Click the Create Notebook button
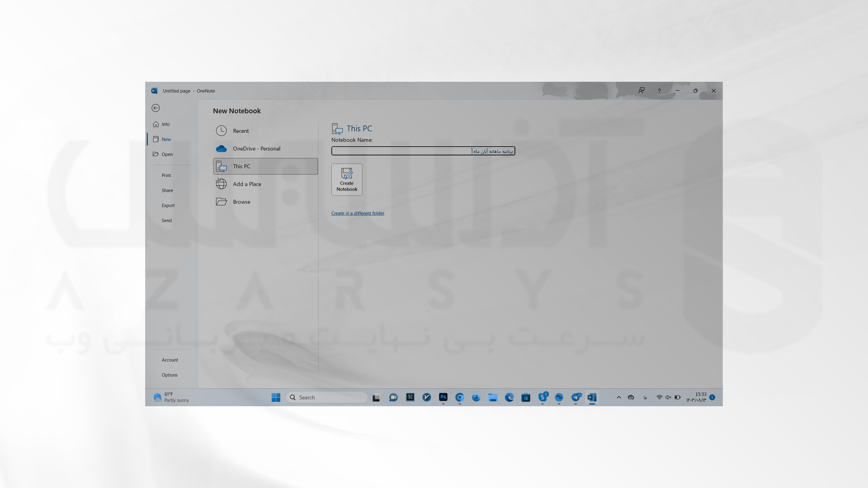The width and height of the screenshot is (868, 488). point(347,179)
